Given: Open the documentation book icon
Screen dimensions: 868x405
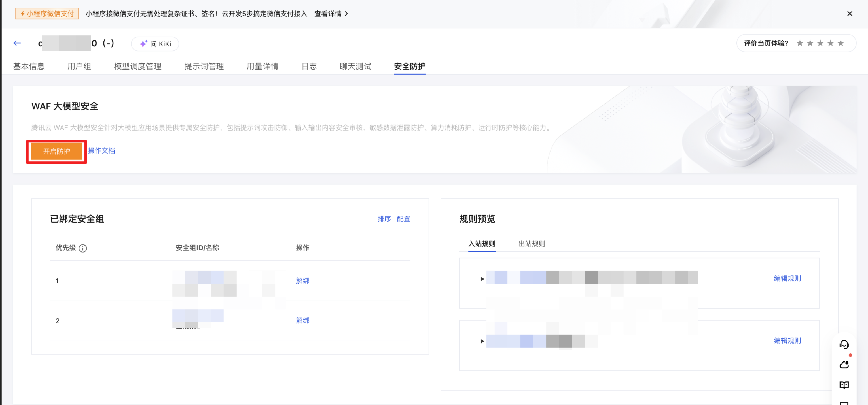Looking at the screenshot, I should point(844,384).
